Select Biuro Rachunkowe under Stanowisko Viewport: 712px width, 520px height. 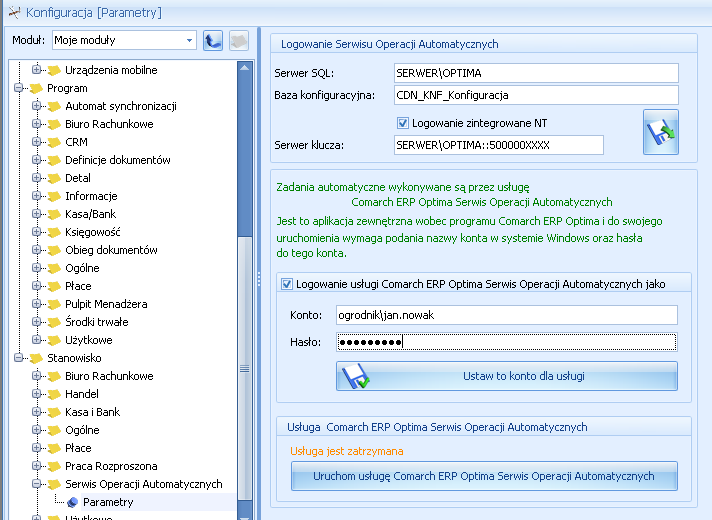click(109, 376)
